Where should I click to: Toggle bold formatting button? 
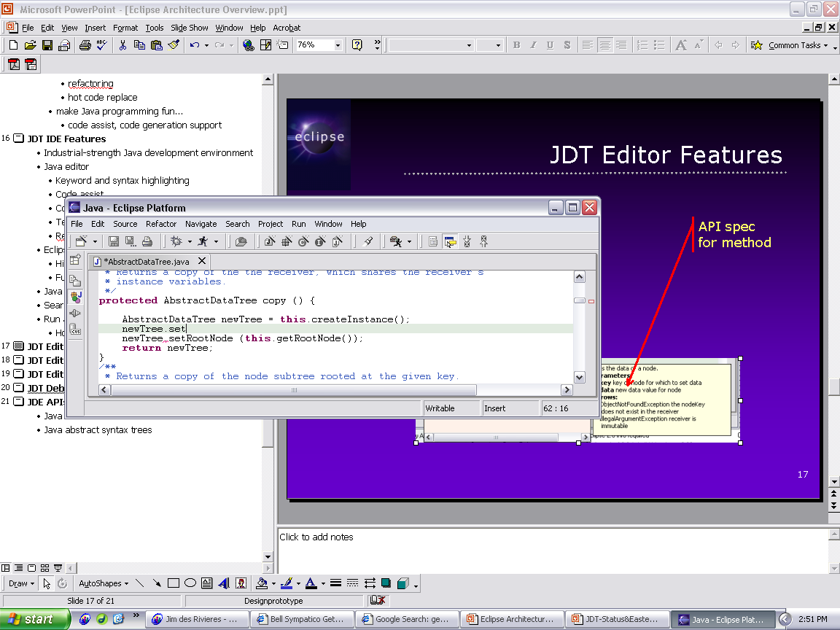tap(516, 45)
